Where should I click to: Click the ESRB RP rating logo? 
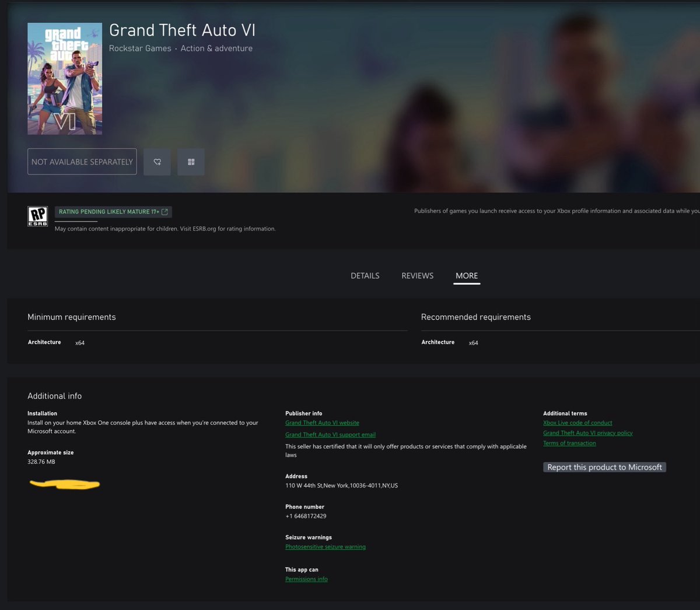point(38,216)
